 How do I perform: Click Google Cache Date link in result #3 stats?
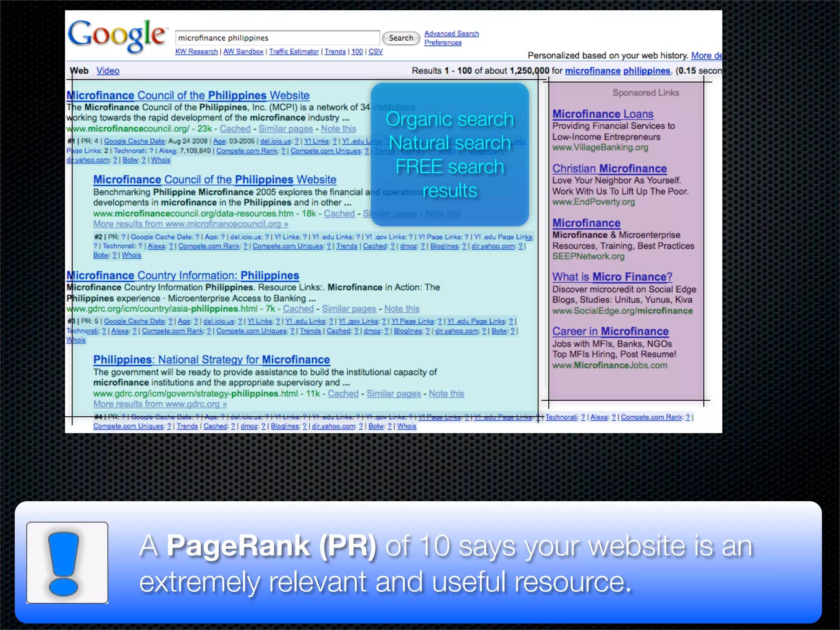click(135, 321)
